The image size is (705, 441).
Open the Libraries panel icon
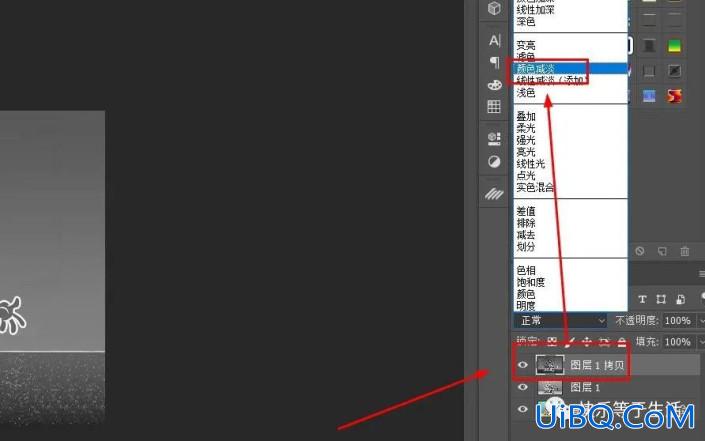click(494, 138)
